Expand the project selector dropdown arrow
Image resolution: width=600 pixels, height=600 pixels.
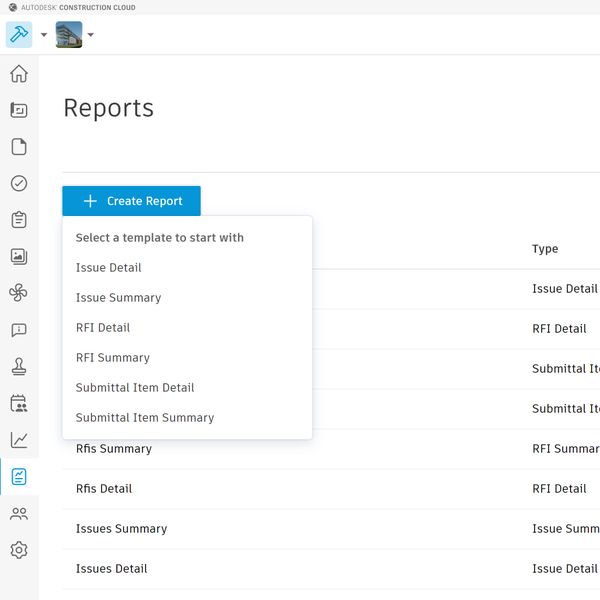[91, 35]
